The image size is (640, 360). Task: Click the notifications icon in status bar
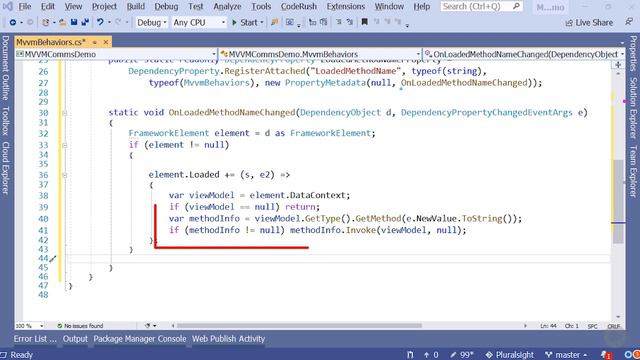click(x=606, y=355)
